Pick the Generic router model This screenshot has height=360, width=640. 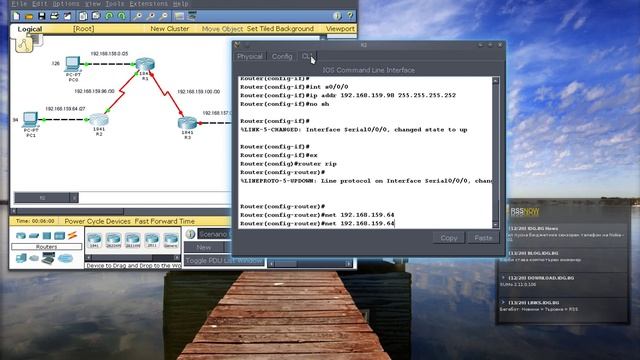pos(171,240)
